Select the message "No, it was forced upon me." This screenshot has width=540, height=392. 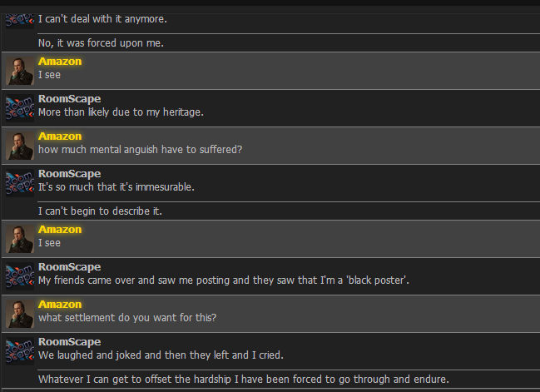coord(101,42)
